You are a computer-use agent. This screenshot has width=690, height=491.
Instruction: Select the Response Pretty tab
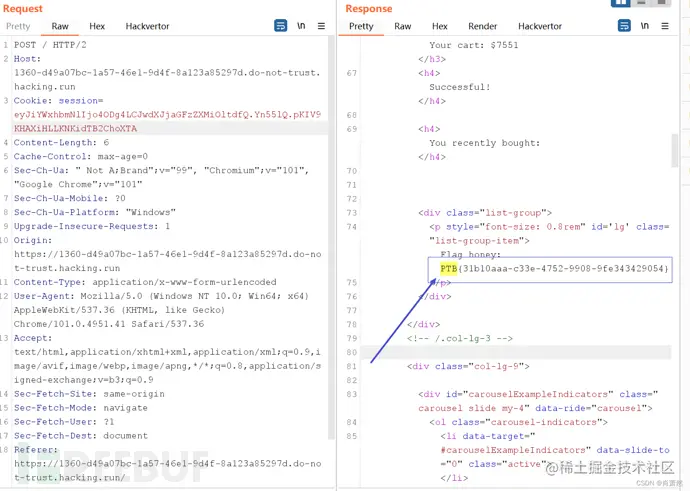361,26
